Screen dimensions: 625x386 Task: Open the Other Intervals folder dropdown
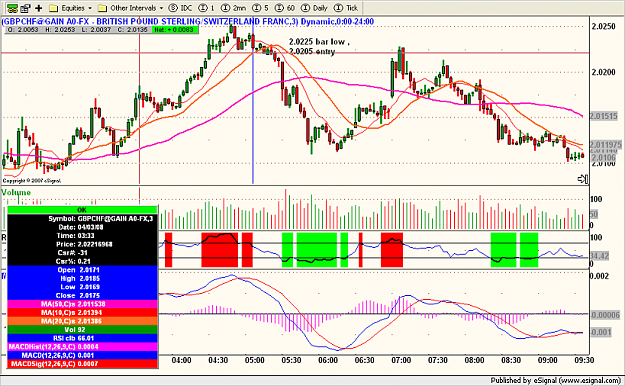tap(131, 8)
